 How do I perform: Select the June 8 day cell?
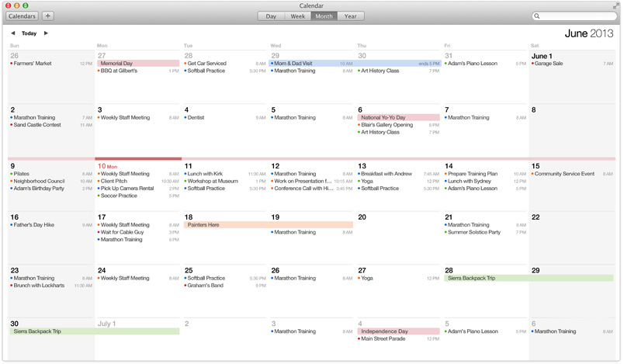[x=572, y=131]
